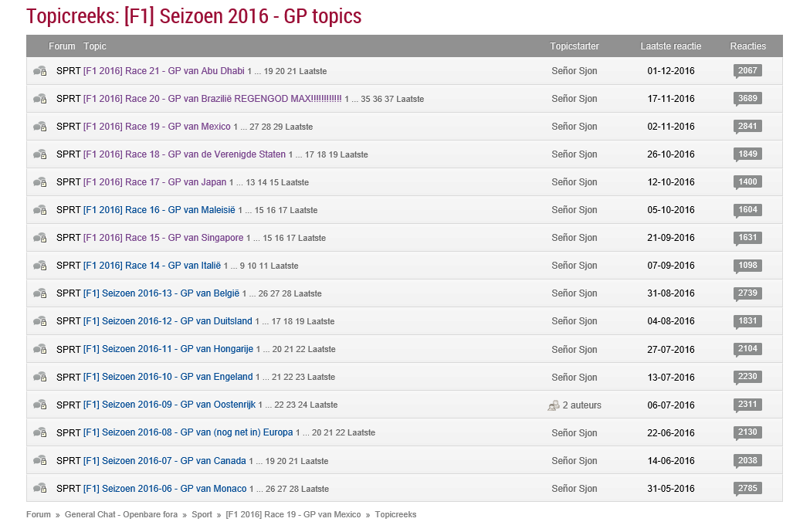Image resolution: width=810 pixels, height=532 pixels.
Task: Open reply count badge 1604
Action: (x=747, y=210)
